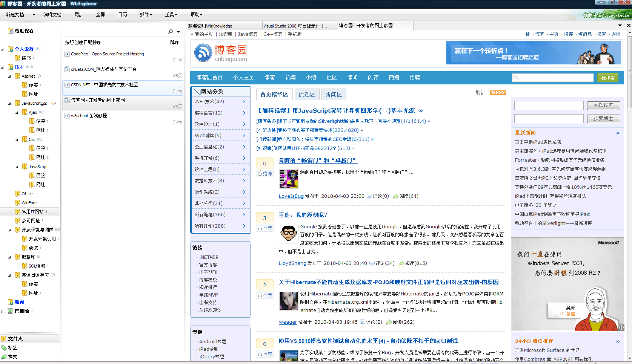Viewport: 632px width, 364px height.
Task: Click the page vertical scrollbar down arrow
Action: 629,358
